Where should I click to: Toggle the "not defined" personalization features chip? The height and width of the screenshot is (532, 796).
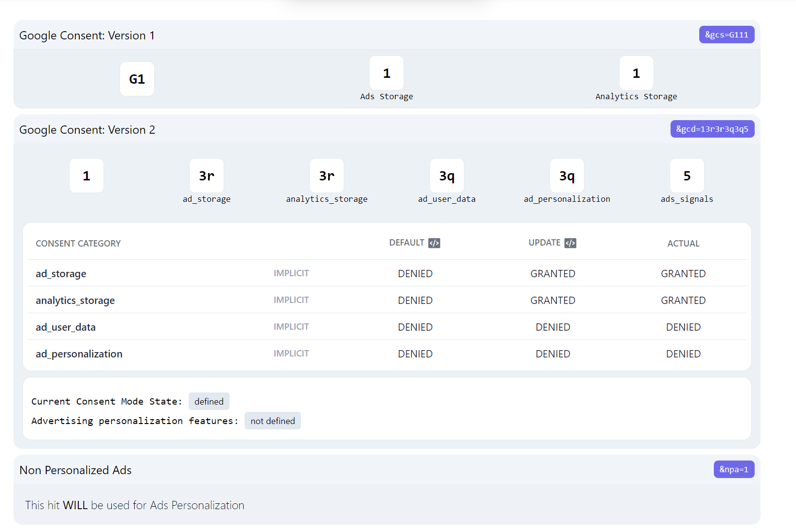click(x=272, y=420)
